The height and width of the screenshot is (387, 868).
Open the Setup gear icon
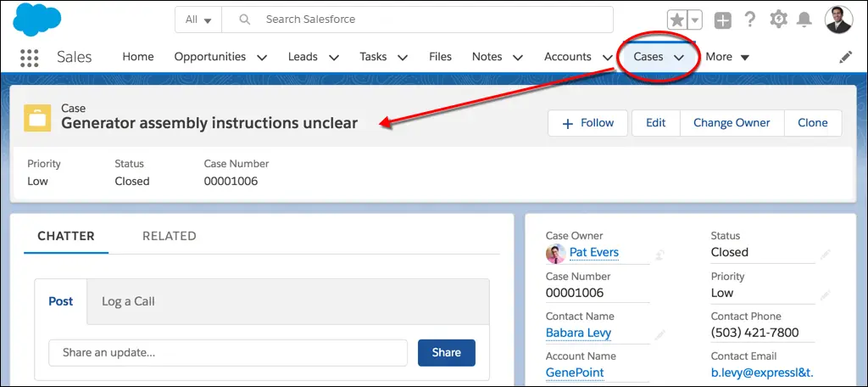778,20
